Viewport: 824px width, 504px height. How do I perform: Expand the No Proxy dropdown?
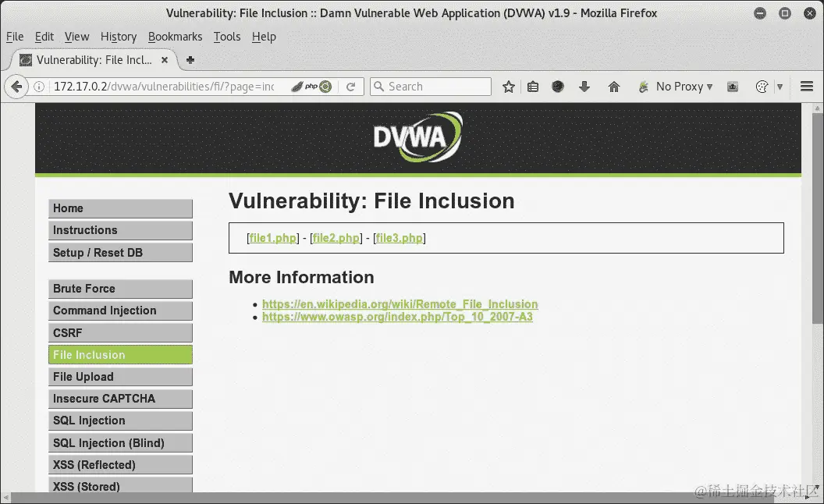point(709,87)
